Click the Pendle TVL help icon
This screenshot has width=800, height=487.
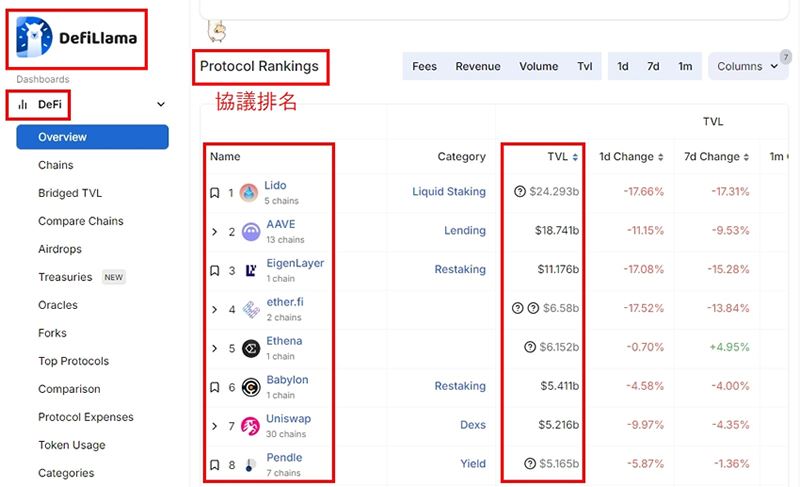pos(530,464)
